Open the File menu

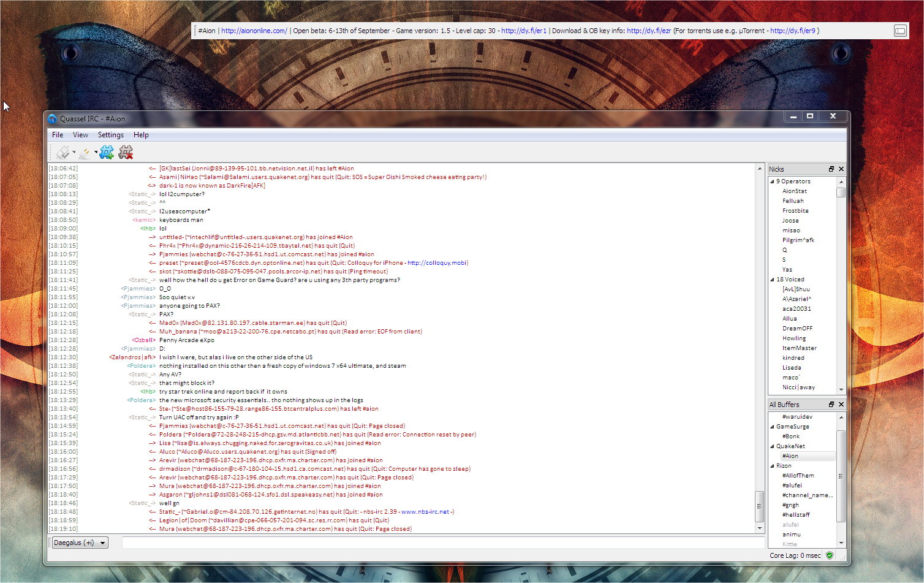tap(58, 135)
